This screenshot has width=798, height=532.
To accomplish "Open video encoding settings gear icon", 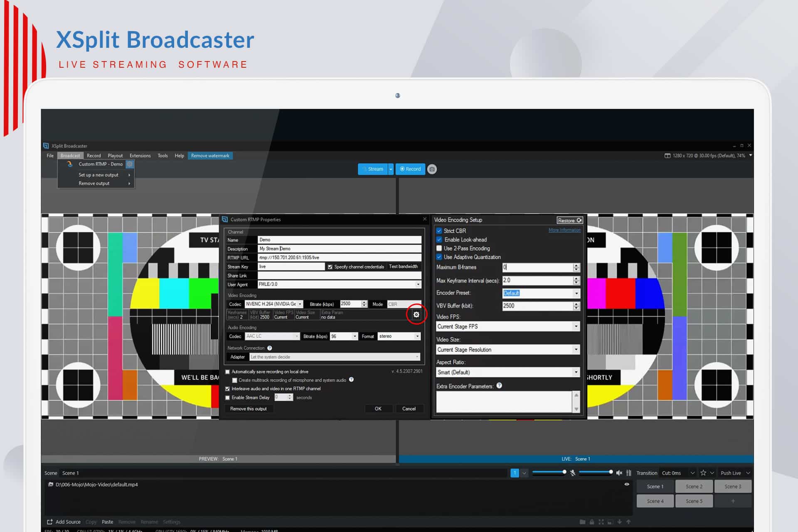I will (x=416, y=315).
